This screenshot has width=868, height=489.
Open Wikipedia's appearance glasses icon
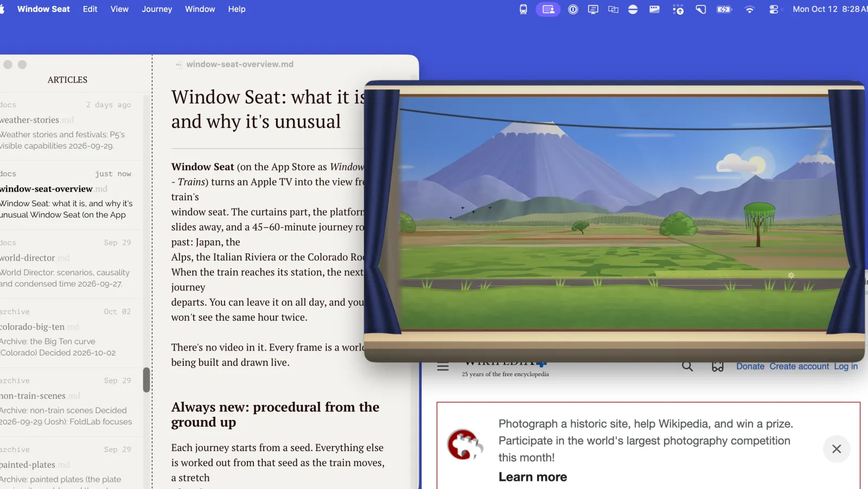click(x=718, y=367)
